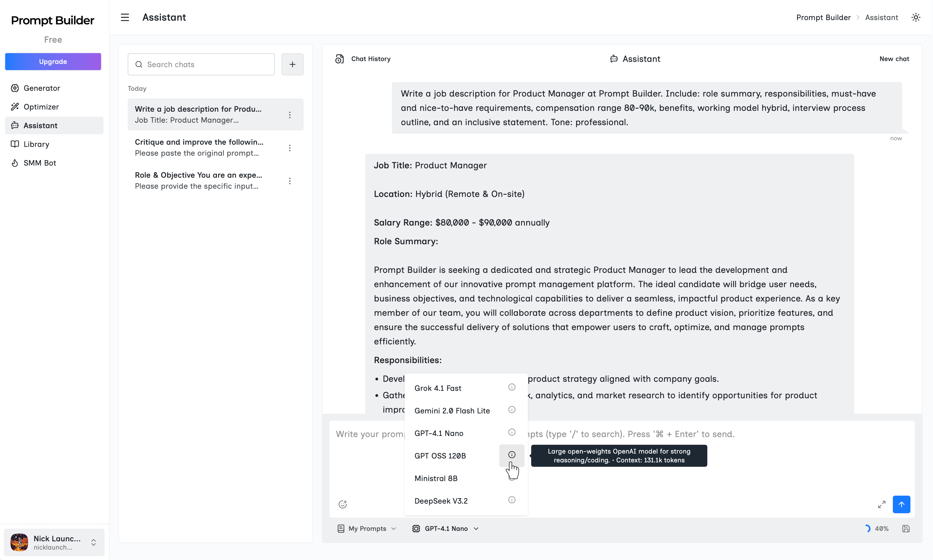Screen dimensions: 933x560
Task: Toggle the light/dark theme switch
Action: (916, 17)
